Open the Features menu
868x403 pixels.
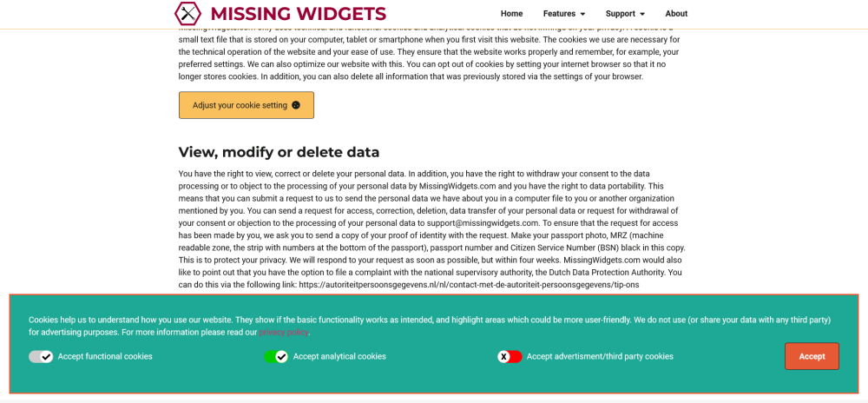[x=564, y=14]
